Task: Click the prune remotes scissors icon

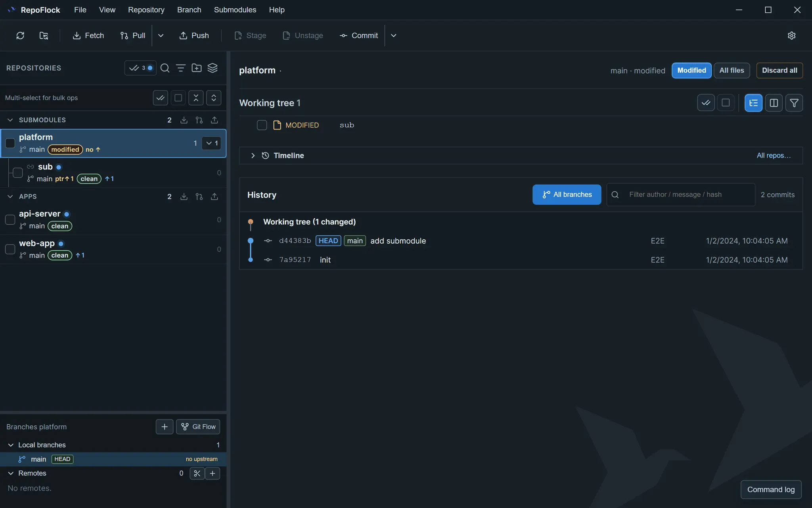Action: pyautogui.click(x=197, y=473)
